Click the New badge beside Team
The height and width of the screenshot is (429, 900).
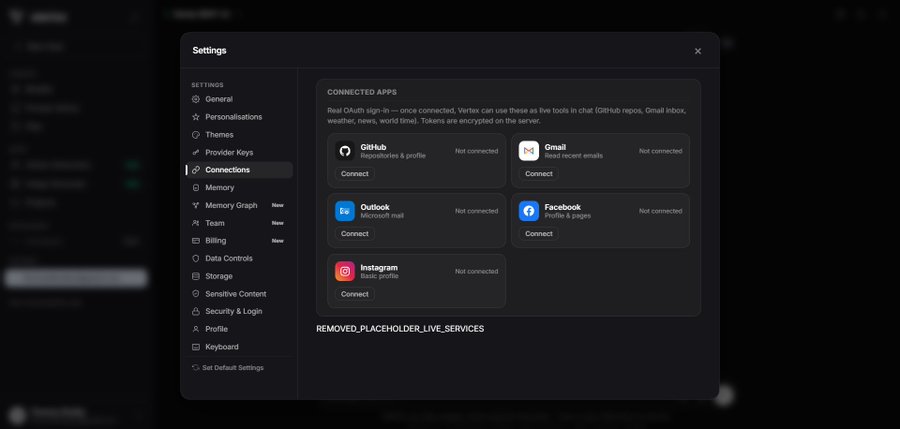278,223
